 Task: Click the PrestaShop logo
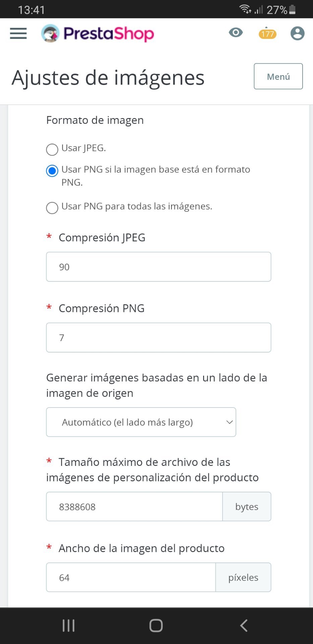[98, 34]
